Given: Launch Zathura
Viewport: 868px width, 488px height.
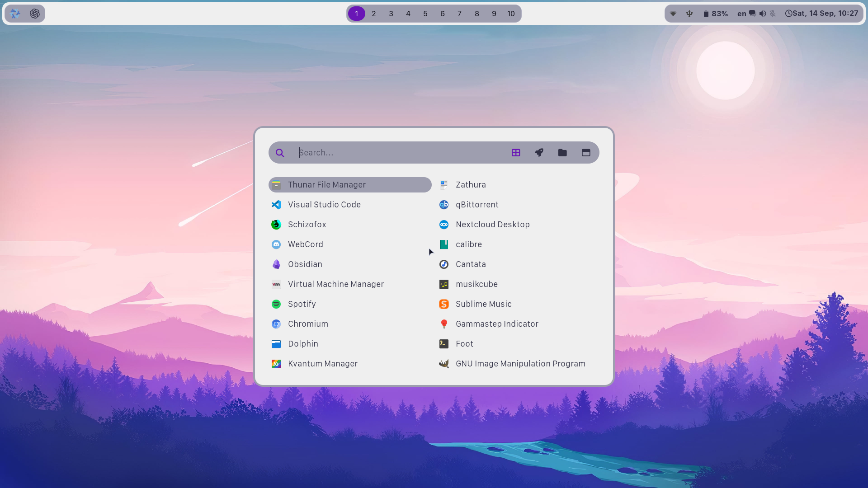Looking at the screenshot, I should pyautogui.click(x=518, y=185).
